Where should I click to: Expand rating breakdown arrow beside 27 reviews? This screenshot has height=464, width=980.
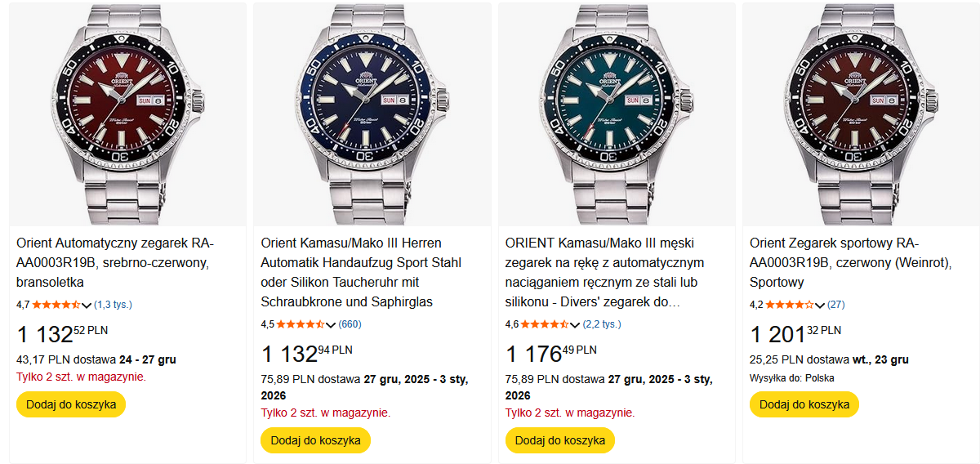[820, 306]
